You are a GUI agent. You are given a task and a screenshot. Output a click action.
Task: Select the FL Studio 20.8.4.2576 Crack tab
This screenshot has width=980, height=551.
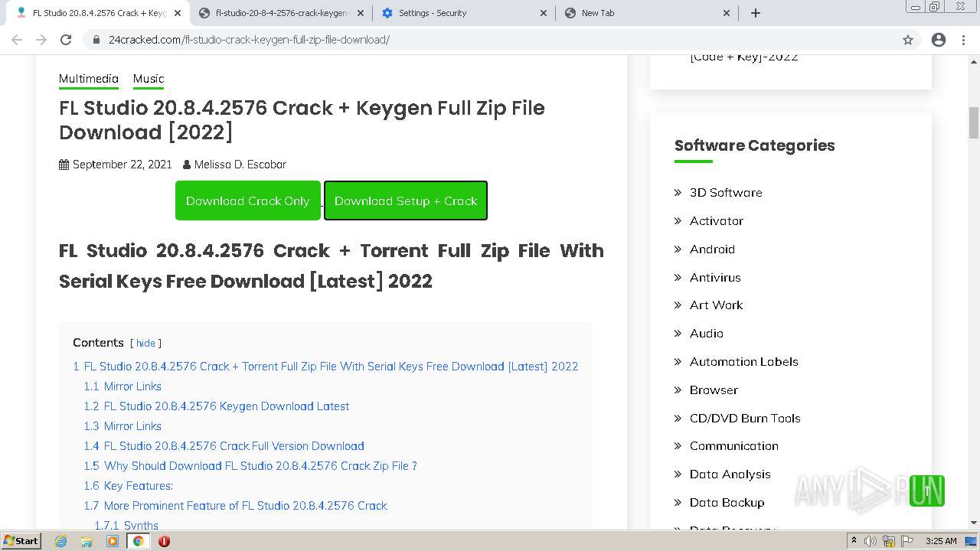click(x=98, y=13)
